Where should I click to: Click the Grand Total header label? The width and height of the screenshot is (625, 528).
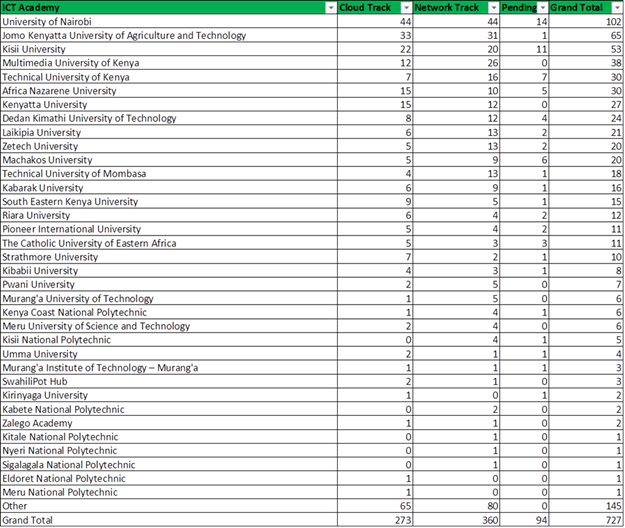(x=577, y=7)
